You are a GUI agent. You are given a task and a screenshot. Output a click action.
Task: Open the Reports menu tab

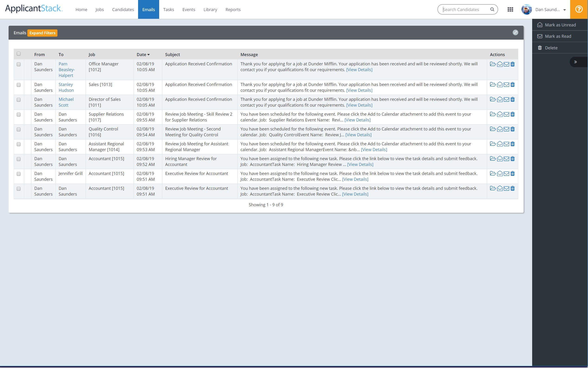click(x=233, y=10)
